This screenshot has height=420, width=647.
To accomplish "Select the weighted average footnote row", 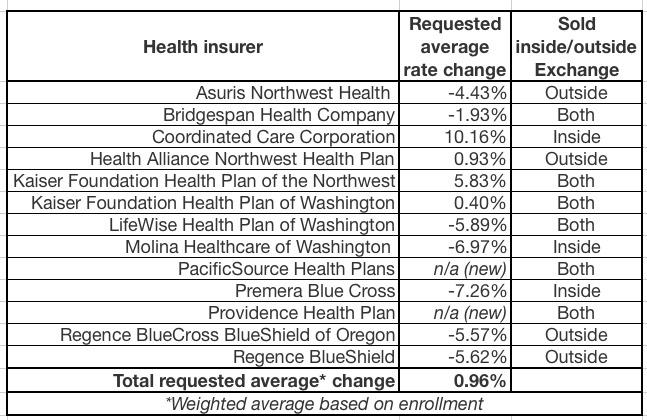I will pyautogui.click(x=324, y=404).
